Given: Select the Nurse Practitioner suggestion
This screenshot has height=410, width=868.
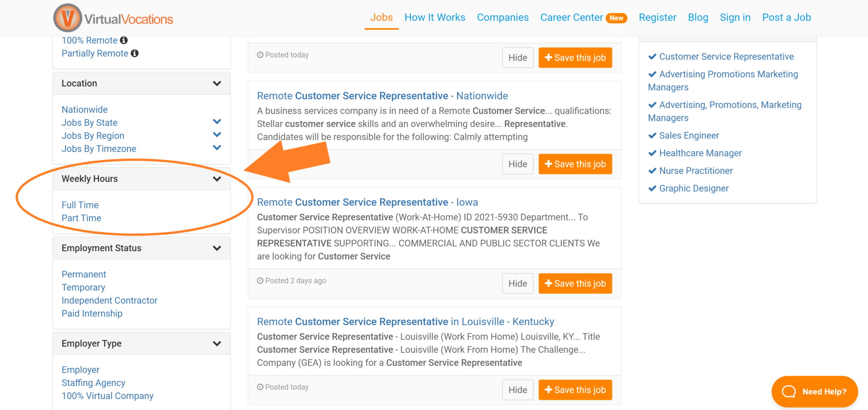Looking at the screenshot, I should (x=696, y=171).
